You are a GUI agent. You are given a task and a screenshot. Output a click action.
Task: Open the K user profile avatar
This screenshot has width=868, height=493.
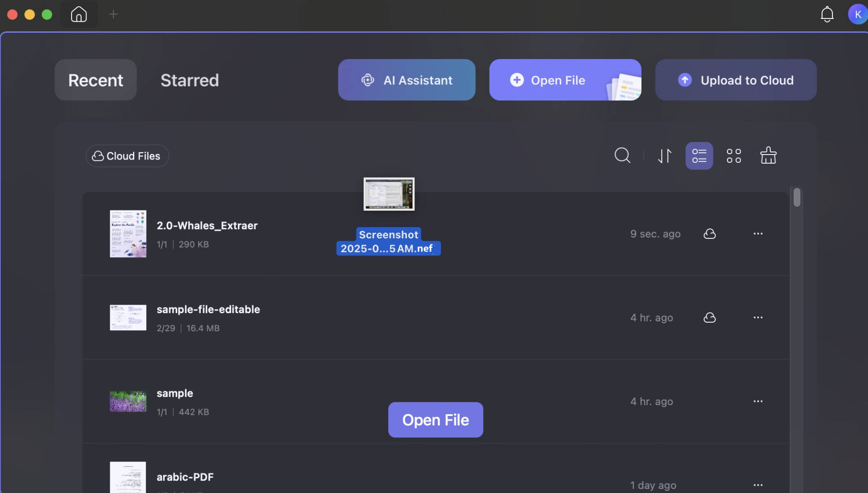pos(858,14)
